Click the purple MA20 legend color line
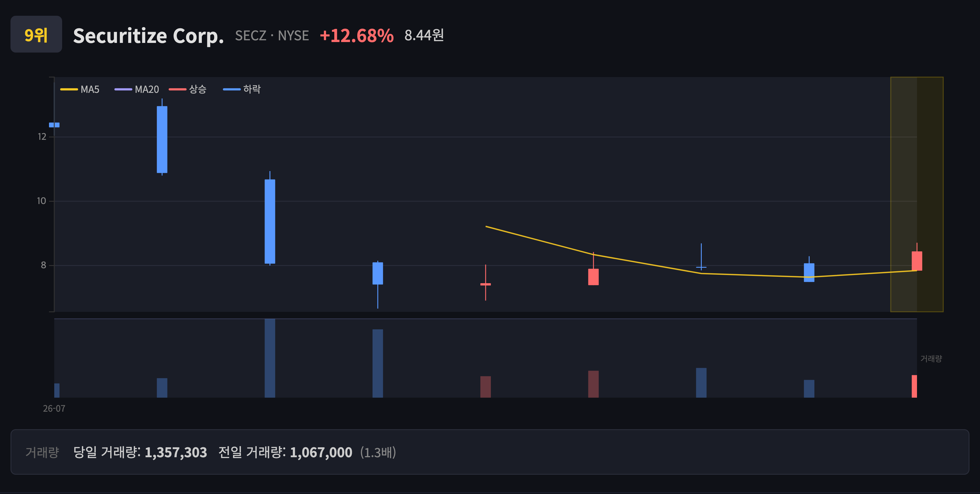980x494 pixels. click(123, 90)
